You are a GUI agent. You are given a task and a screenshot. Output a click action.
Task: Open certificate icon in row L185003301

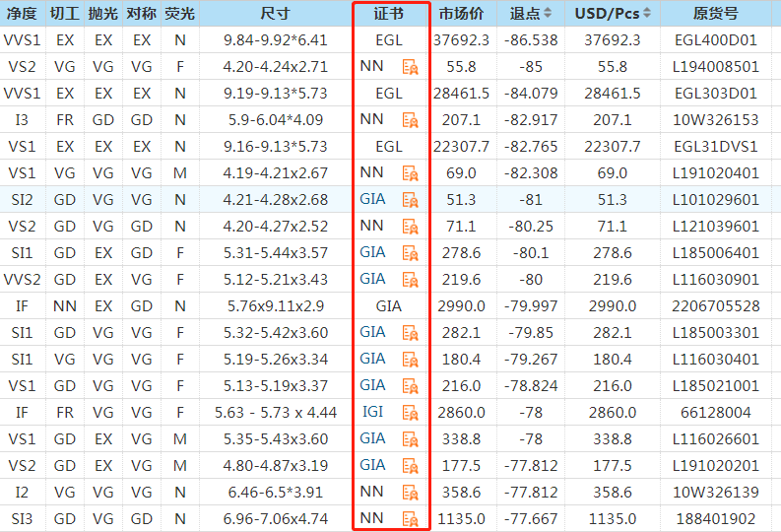[410, 333]
